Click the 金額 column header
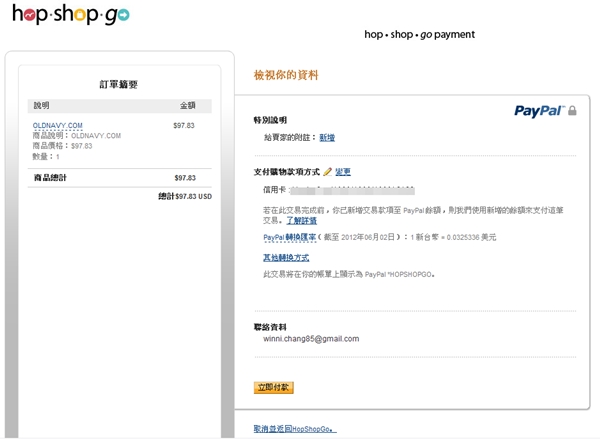This screenshot has height=439, width=600. click(188, 105)
